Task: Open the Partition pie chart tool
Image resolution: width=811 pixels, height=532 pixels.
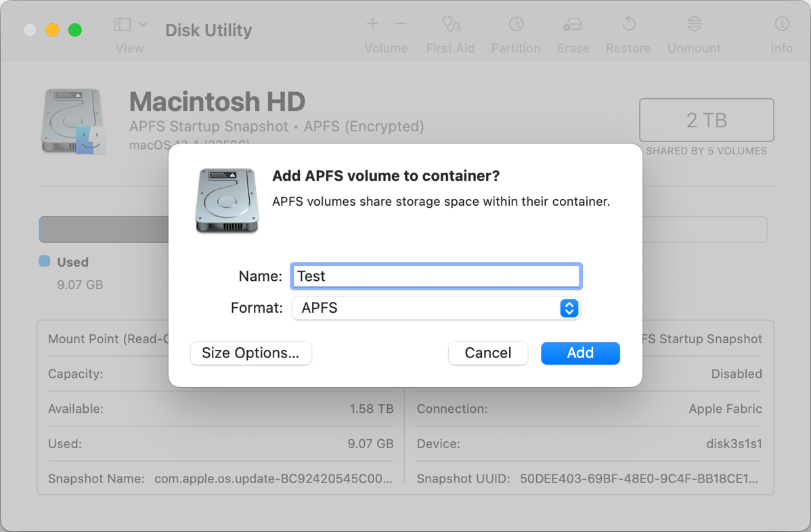Action: pyautogui.click(x=516, y=25)
